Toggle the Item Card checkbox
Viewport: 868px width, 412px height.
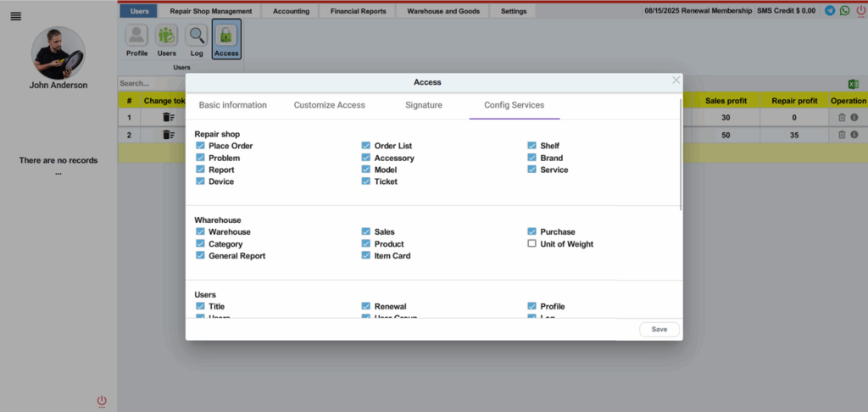pos(366,256)
